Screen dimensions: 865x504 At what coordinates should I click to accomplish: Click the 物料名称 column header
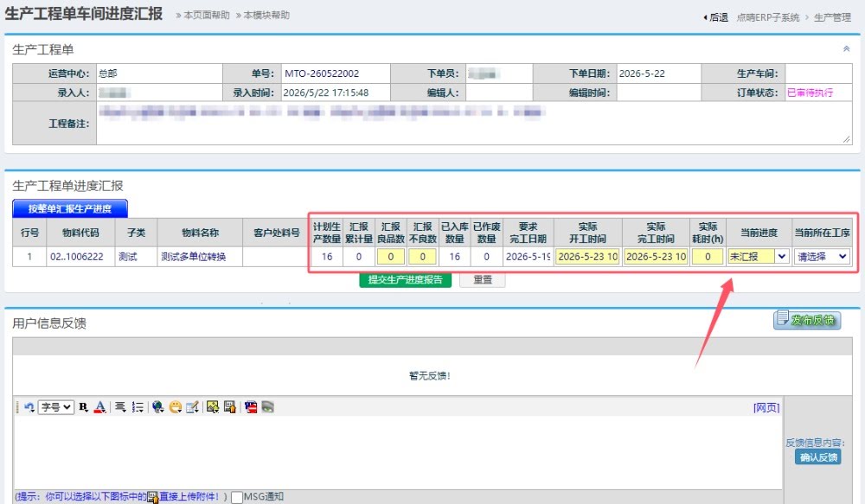201,233
